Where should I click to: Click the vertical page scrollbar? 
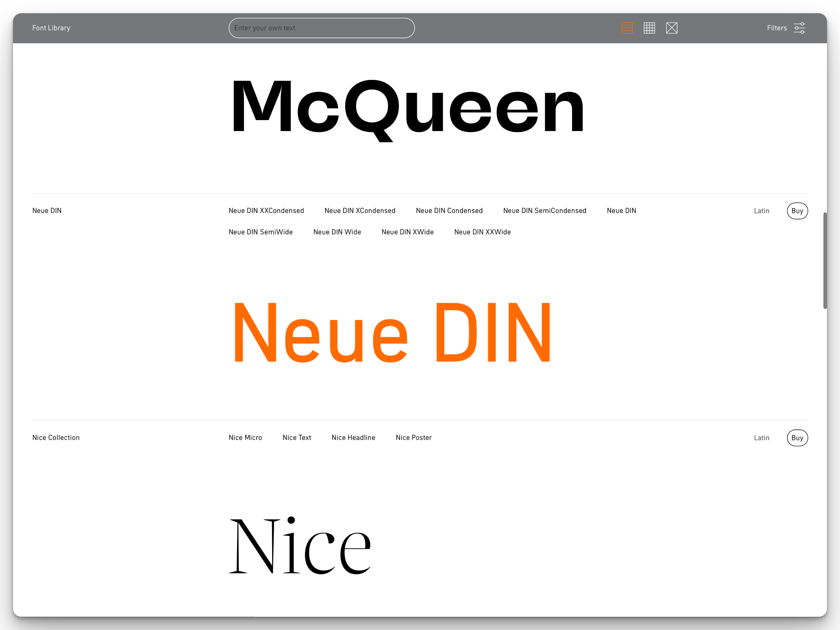tap(825, 261)
